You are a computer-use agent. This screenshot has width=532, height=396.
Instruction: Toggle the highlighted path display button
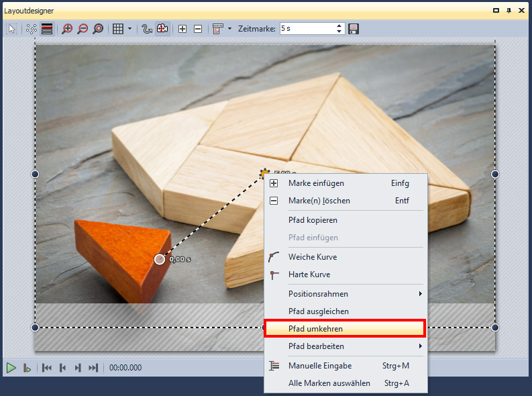(x=162, y=29)
